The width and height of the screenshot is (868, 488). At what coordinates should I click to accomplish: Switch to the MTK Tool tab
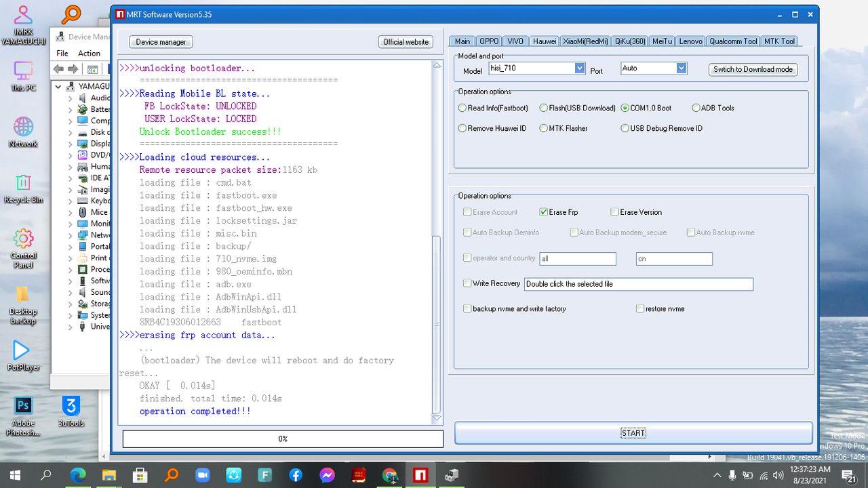(x=779, y=41)
